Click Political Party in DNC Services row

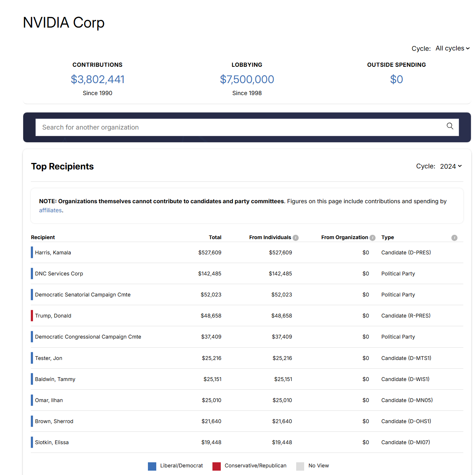[398, 274]
